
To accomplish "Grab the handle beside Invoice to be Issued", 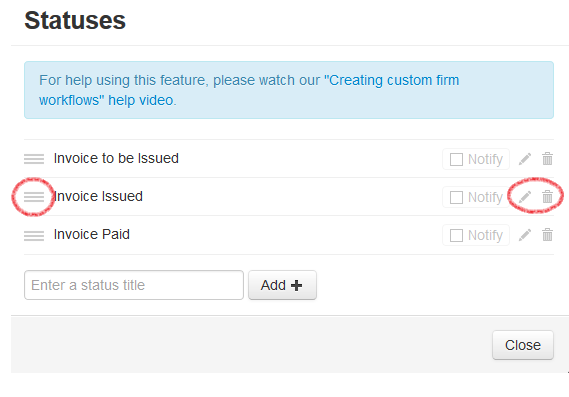I will pos(34,159).
